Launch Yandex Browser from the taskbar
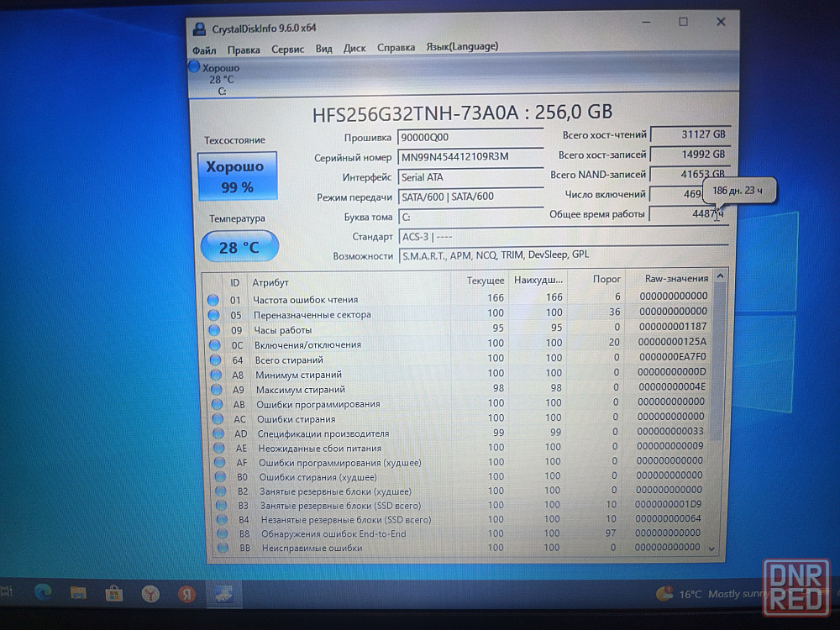This screenshot has height=630, width=840. [150, 594]
